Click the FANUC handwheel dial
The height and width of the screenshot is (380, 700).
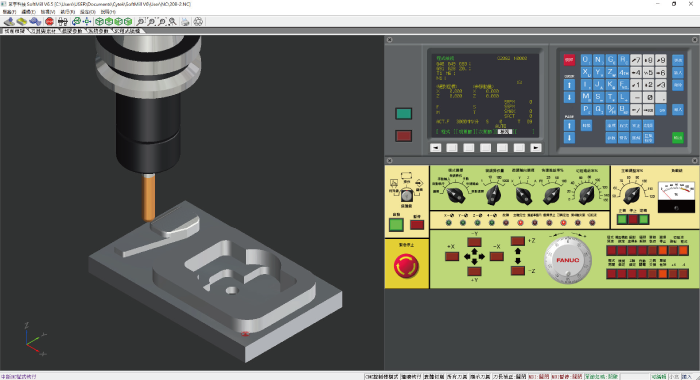tap(568, 260)
